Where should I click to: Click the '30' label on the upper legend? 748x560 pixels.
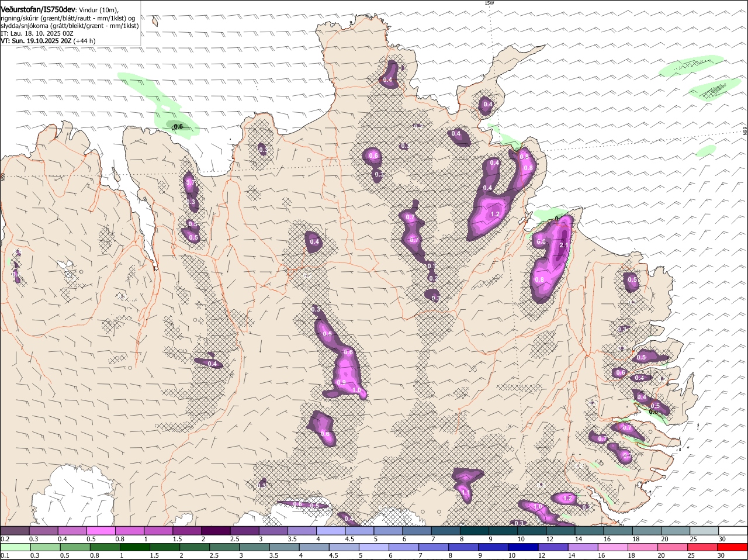pos(722,539)
